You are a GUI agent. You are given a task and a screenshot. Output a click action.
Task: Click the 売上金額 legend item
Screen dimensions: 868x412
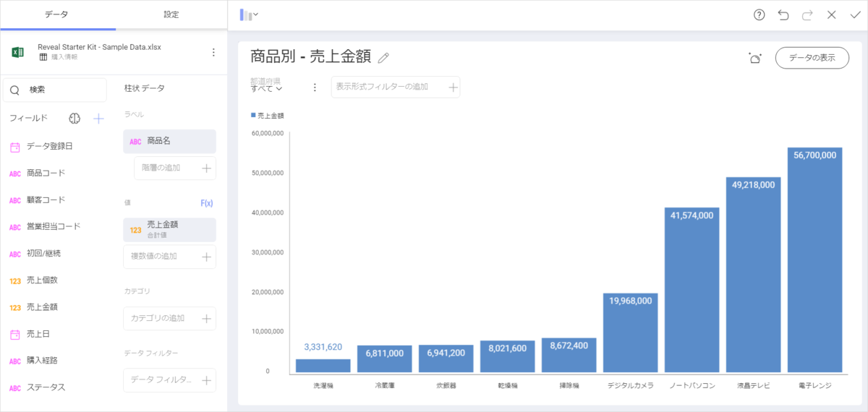[268, 116]
